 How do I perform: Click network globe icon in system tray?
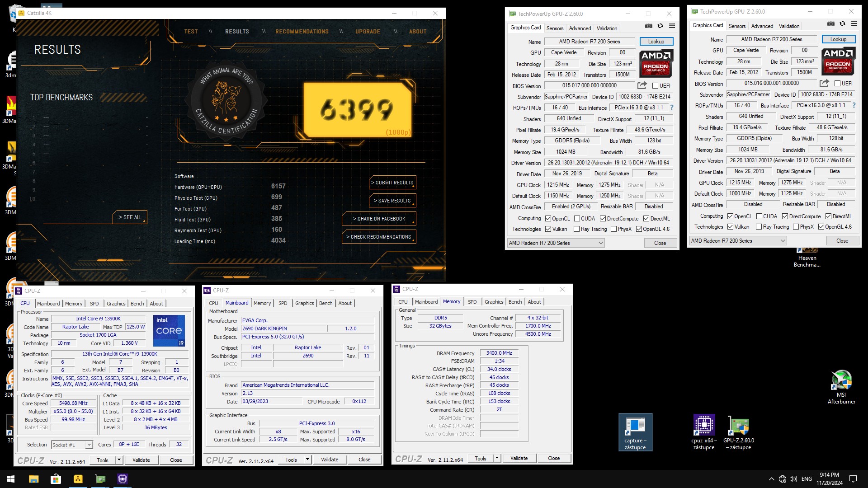point(783,479)
